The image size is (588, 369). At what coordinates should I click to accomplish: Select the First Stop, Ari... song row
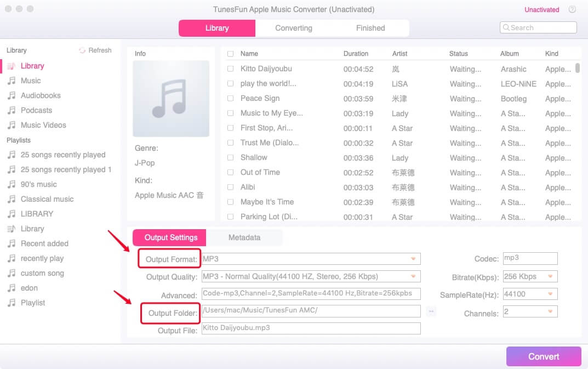pyautogui.click(x=399, y=128)
